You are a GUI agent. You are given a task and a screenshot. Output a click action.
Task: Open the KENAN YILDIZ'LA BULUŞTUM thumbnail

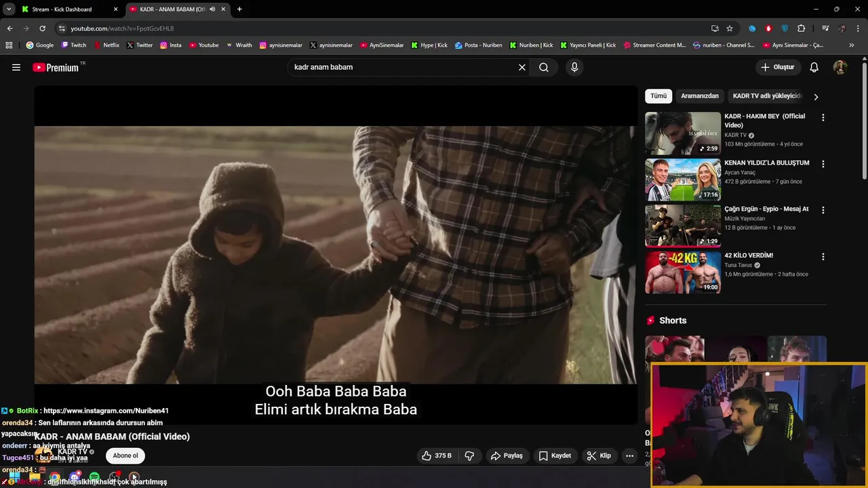tap(683, 180)
